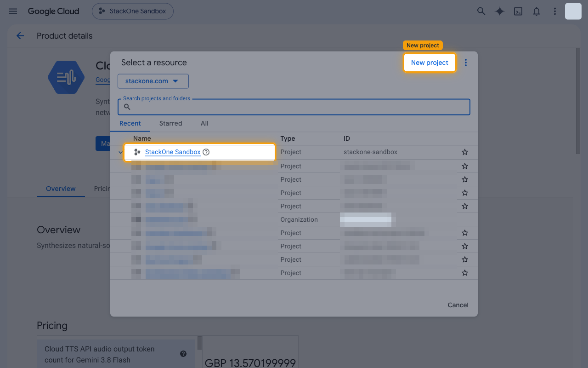Click the product page vertical scrollbar
The image size is (588, 368).
[x=578, y=101]
